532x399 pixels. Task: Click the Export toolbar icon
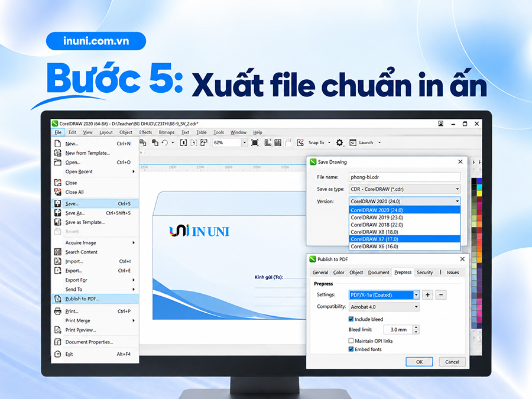(x=193, y=142)
